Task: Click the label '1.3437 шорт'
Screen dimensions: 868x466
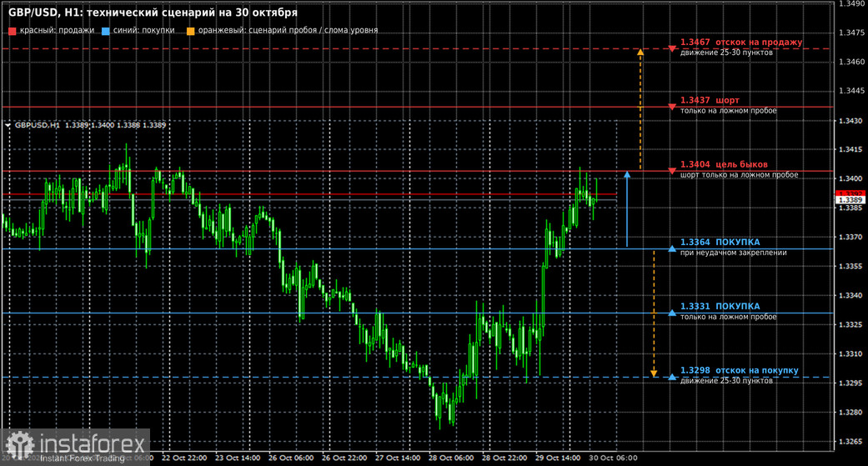Action: [710, 100]
